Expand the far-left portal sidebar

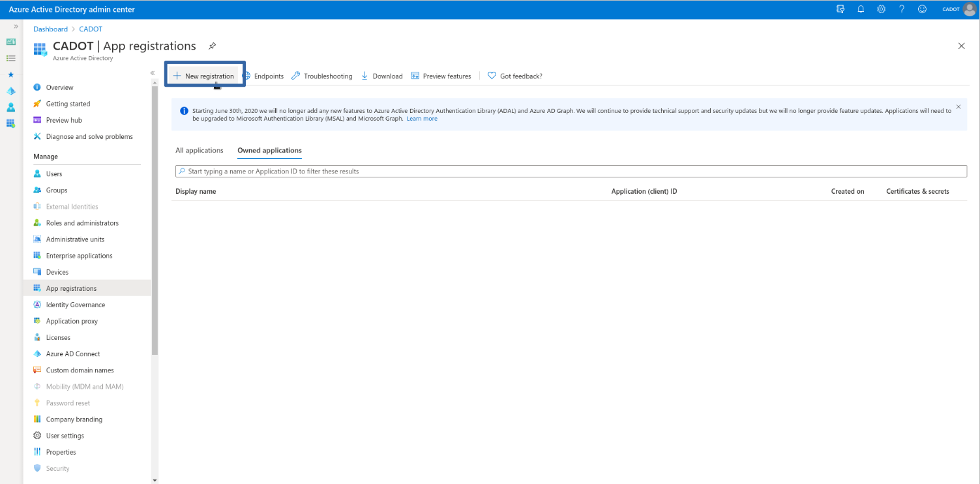click(x=16, y=26)
